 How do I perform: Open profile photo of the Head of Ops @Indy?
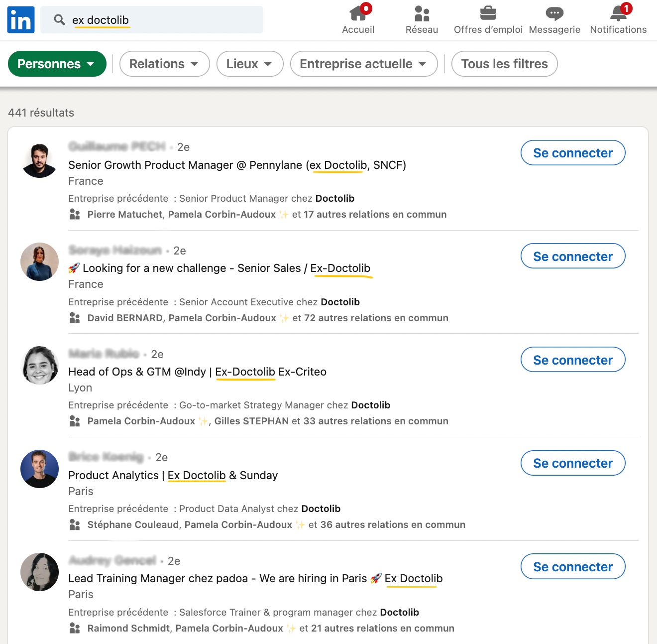point(39,366)
